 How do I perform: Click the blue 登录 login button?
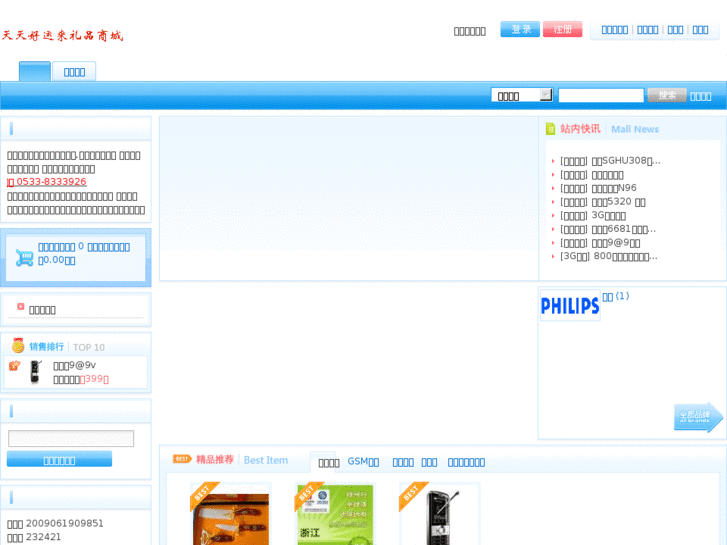(x=520, y=29)
